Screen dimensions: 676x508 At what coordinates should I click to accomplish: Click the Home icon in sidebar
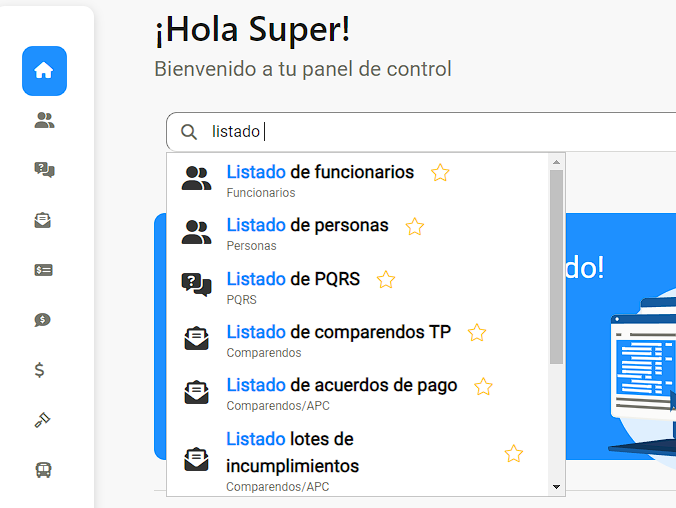pos(44,71)
